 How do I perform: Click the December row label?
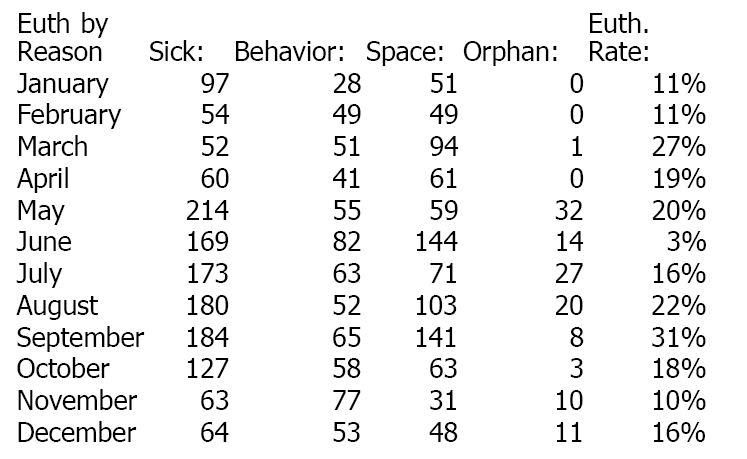point(76,434)
